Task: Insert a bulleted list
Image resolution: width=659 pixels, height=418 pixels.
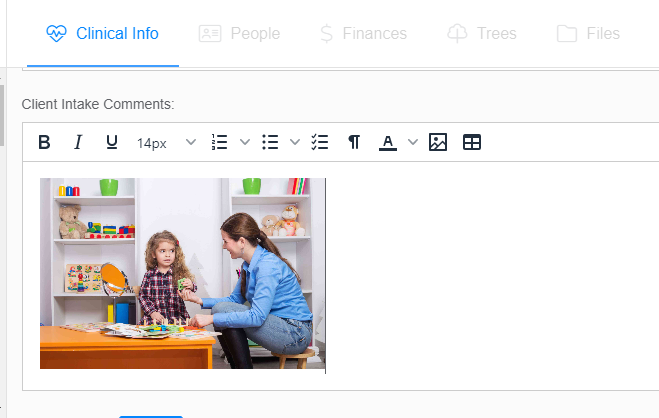Action: point(270,142)
